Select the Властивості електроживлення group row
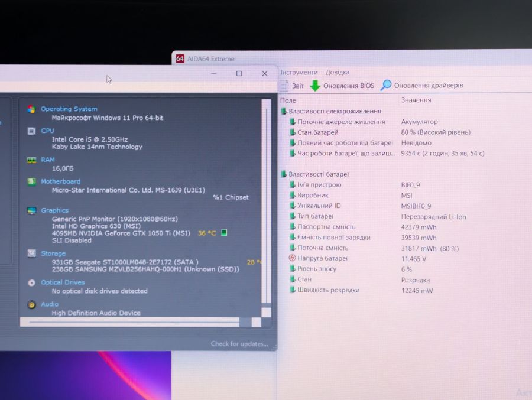Image resolution: width=532 pixels, height=400 pixels. (x=331, y=111)
